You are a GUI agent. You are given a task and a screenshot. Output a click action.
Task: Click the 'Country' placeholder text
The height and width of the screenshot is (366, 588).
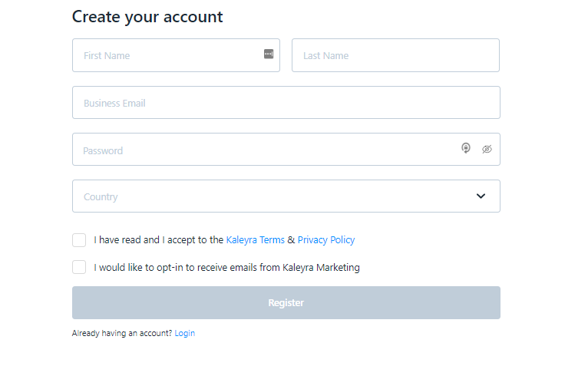click(x=101, y=197)
